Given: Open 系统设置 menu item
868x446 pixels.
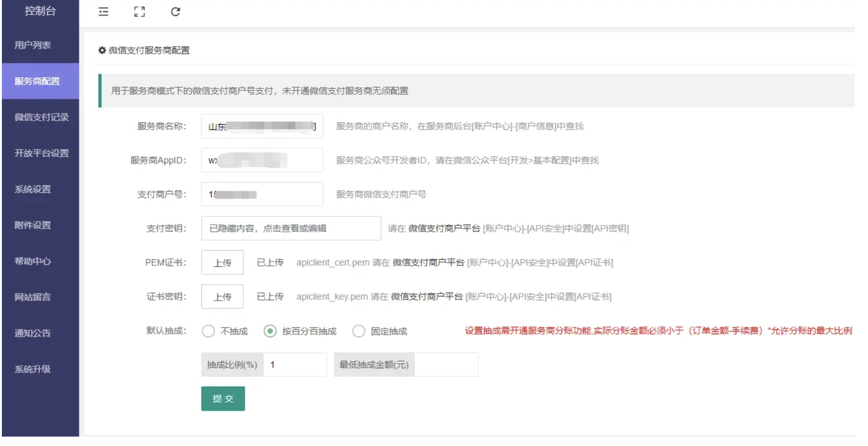Looking at the screenshot, I should (40, 189).
